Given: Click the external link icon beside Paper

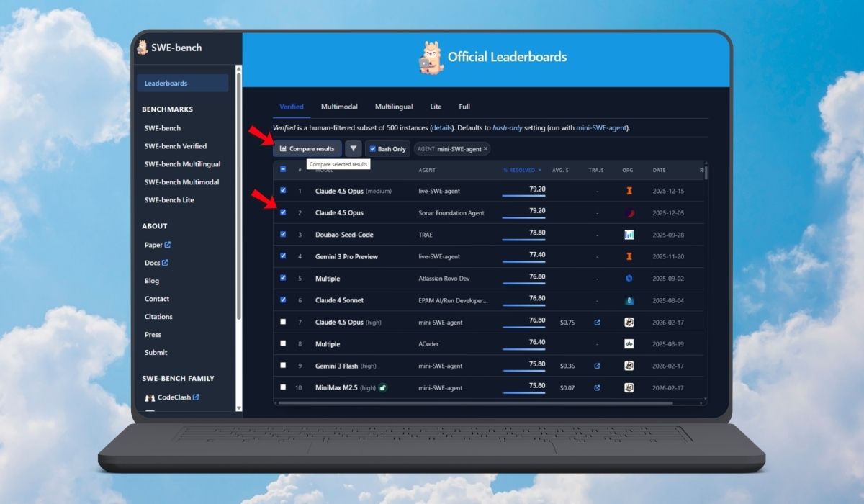Looking at the screenshot, I should (x=168, y=245).
